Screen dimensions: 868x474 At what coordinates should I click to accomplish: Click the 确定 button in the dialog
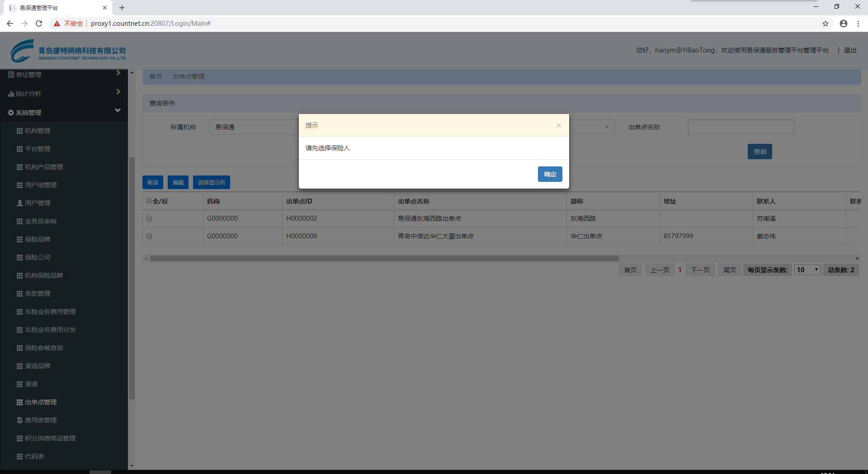point(550,174)
